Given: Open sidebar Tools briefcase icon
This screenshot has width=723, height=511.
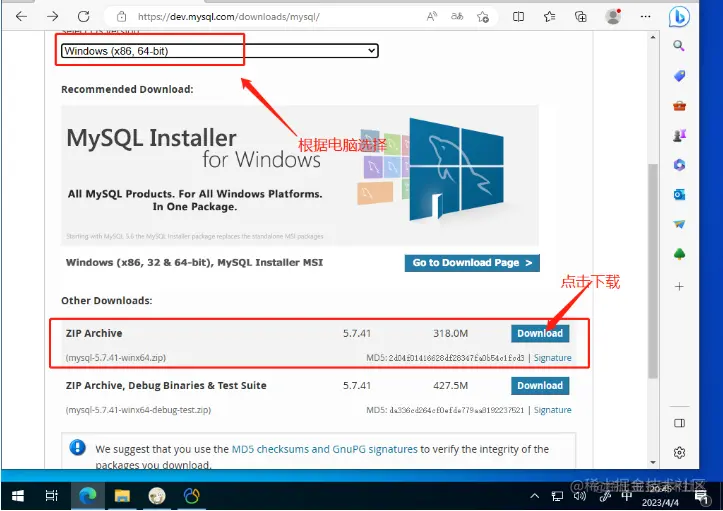Looking at the screenshot, I should [679, 106].
